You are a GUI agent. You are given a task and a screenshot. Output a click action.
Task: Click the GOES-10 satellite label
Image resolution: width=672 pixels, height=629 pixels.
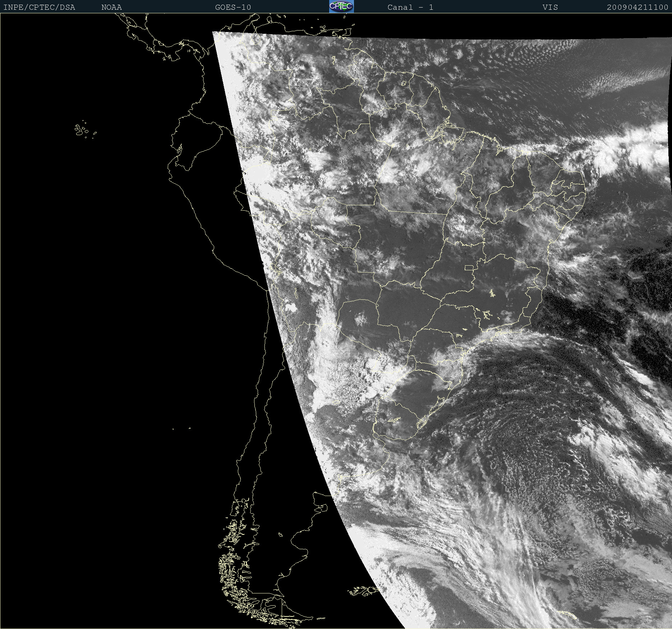[233, 7]
